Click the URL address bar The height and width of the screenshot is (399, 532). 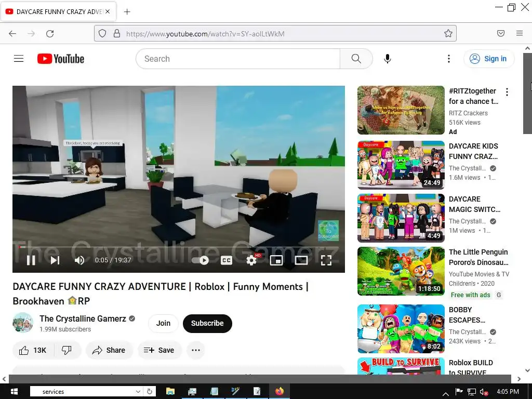coord(275,34)
